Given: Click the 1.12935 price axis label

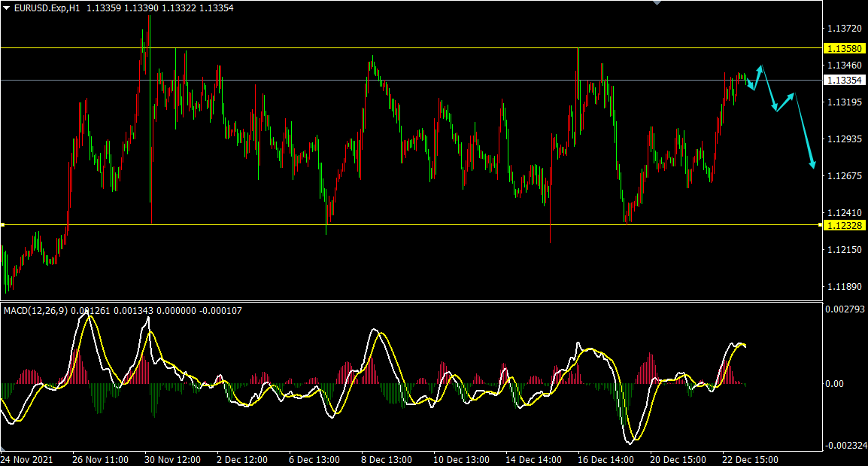Looking at the screenshot, I should coord(845,139).
